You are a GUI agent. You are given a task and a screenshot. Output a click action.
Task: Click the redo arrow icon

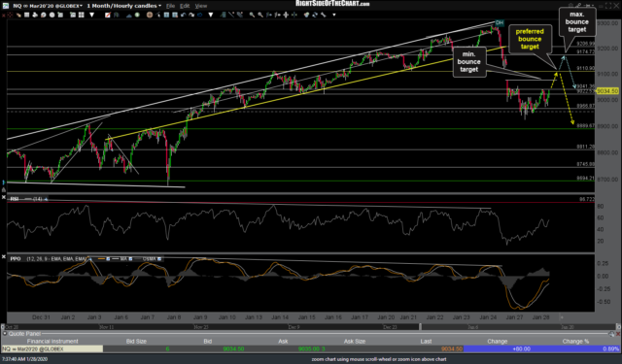(x=191, y=15)
